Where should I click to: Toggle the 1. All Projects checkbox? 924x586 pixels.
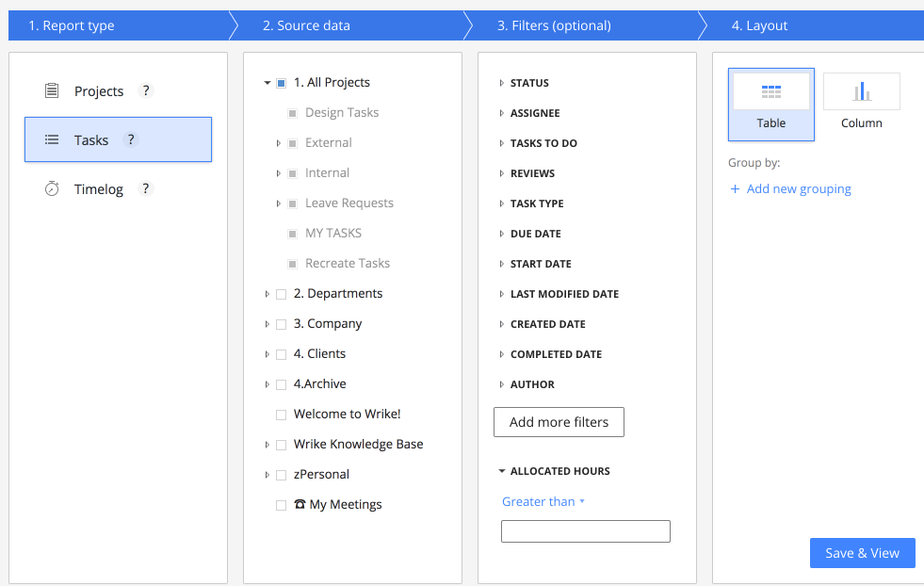pos(281,83)
